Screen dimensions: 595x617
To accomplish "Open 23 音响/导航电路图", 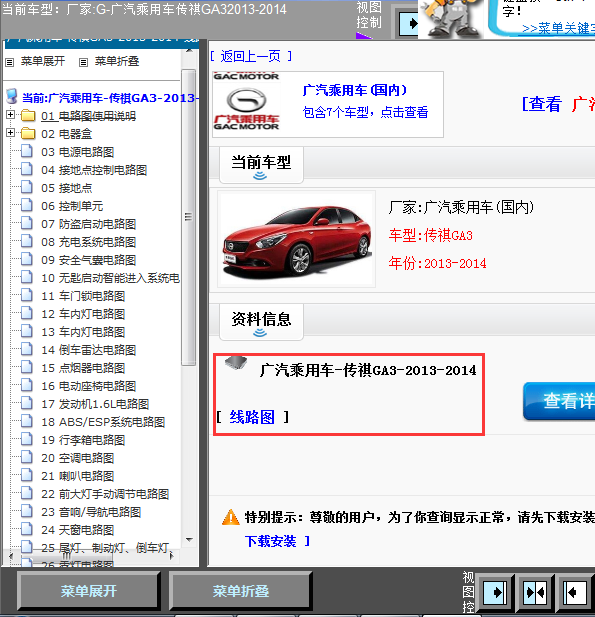I will pyautogui.click(x=91, y=512).
